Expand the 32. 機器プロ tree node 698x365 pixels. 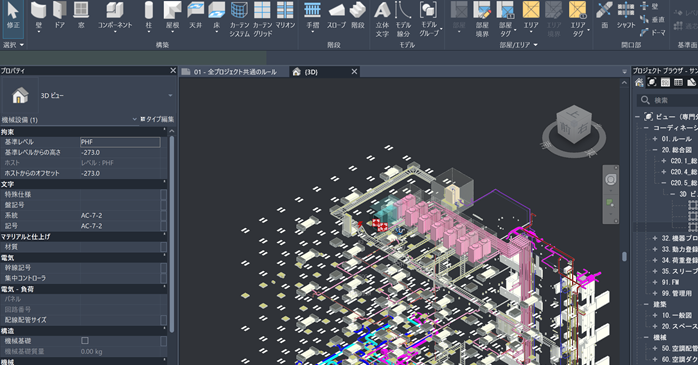pyautogui.click(x=655, y=238)
